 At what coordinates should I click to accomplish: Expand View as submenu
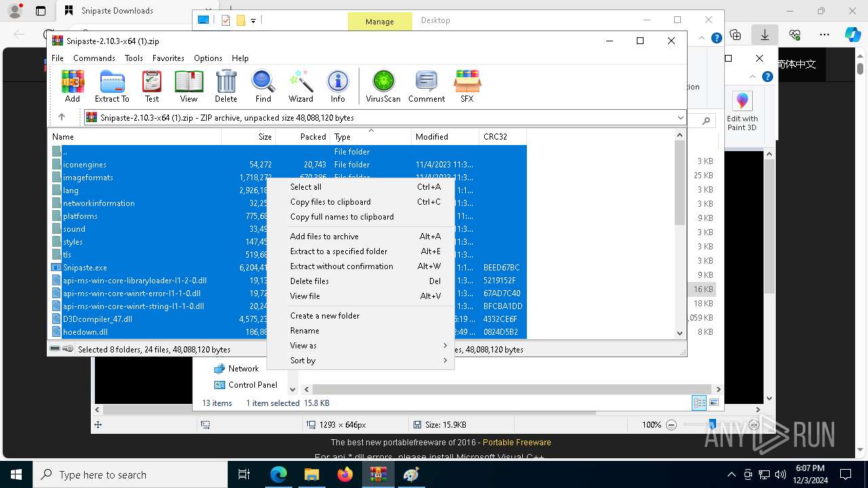pos(361,346)
